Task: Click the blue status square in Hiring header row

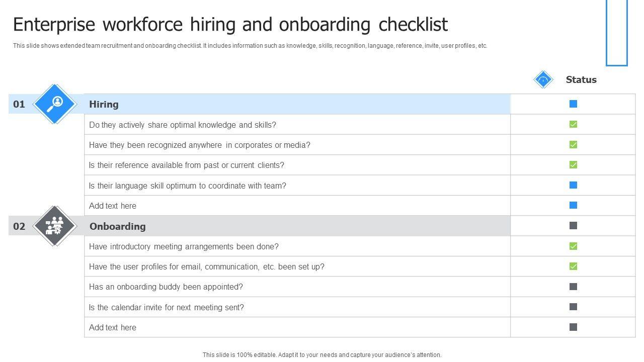Action: (573, 104)
